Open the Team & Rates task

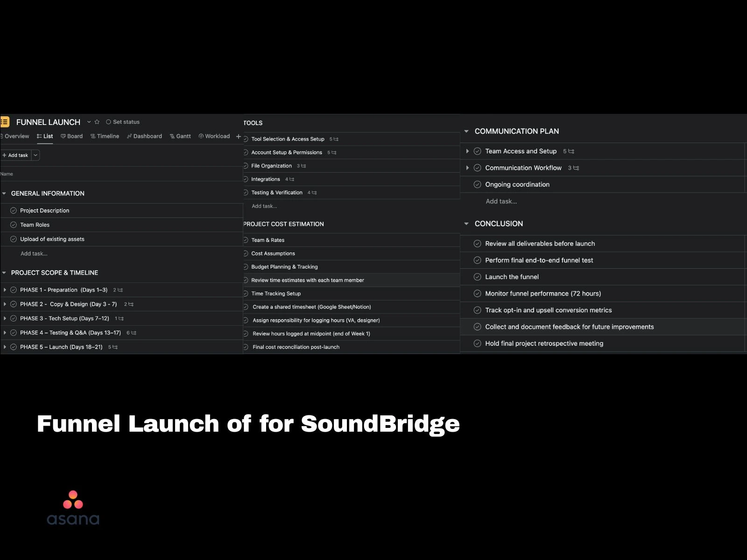[268, 240]
